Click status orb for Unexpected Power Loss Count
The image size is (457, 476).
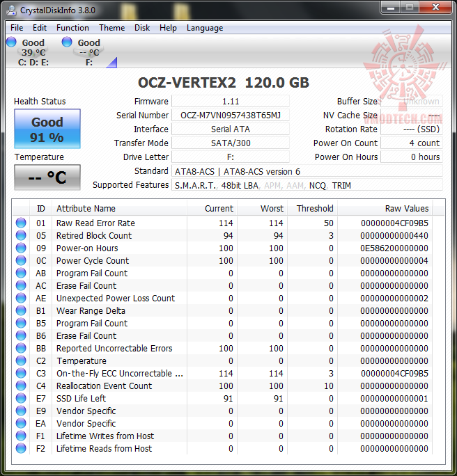click(x=21, y=298)
